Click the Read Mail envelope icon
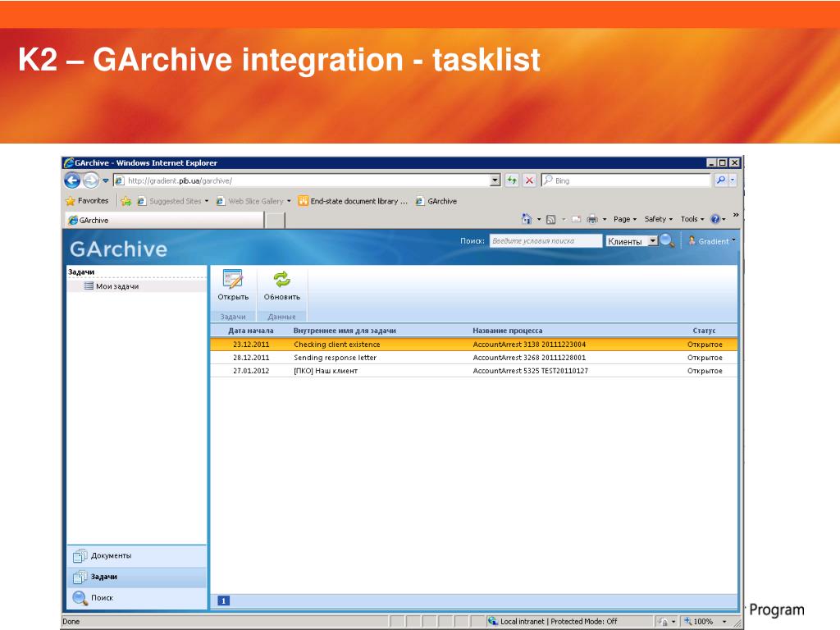 (x=577, y=219)
